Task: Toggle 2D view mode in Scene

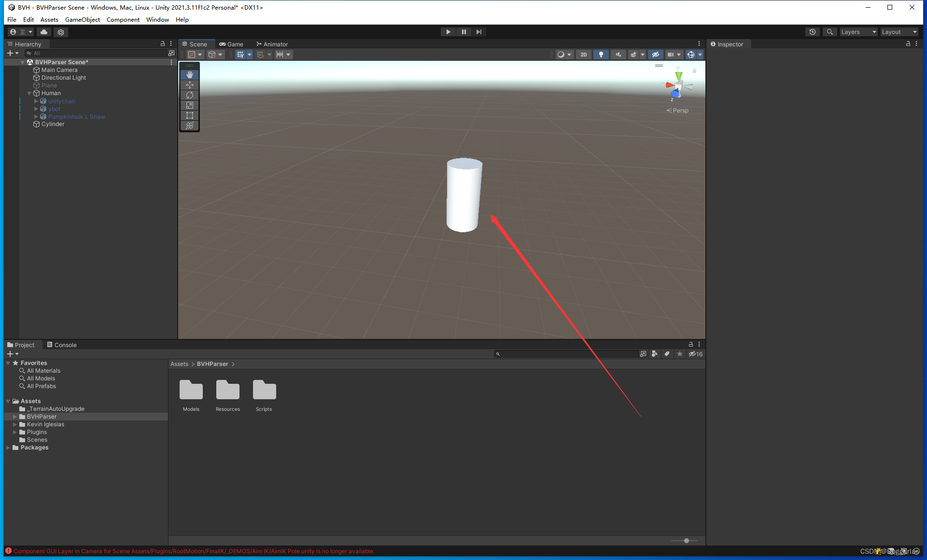Action: [584, 55]
